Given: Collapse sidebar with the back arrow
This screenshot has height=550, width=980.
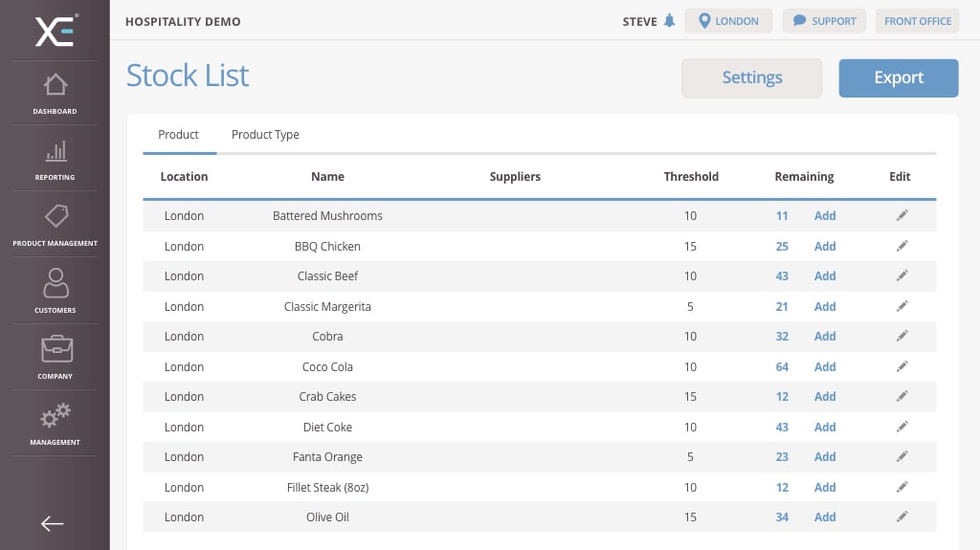Looking at the screenshot, I should coord(53,523).
